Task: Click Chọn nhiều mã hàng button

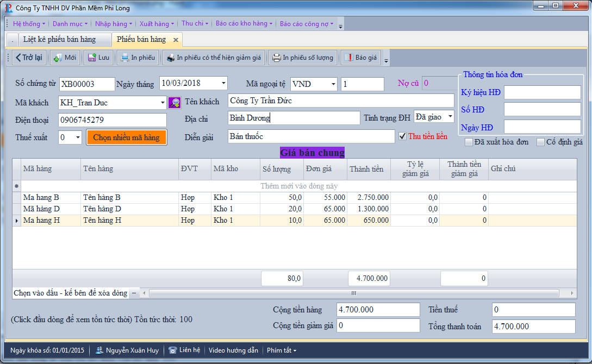Action: pyautogui.click(x=127, y=137)
